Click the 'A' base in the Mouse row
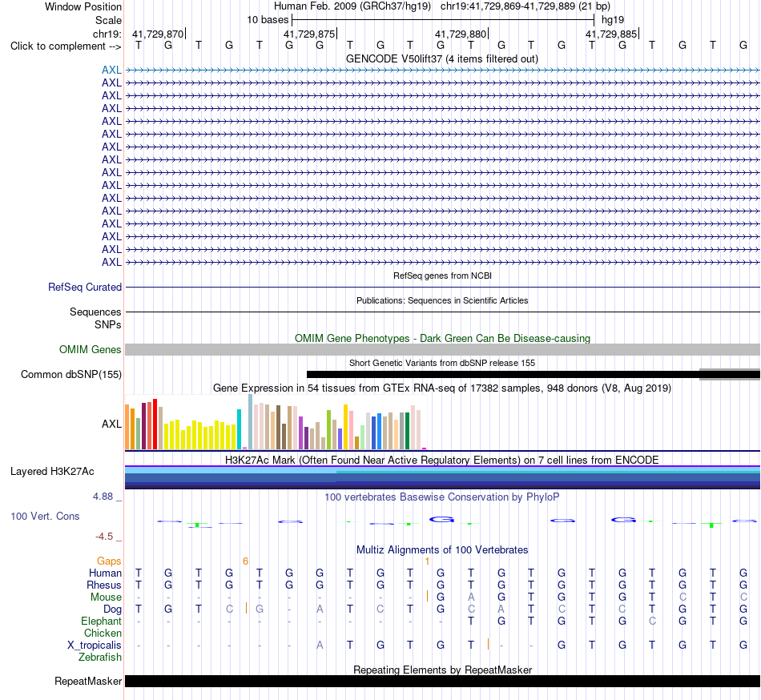 coord(471,597)
